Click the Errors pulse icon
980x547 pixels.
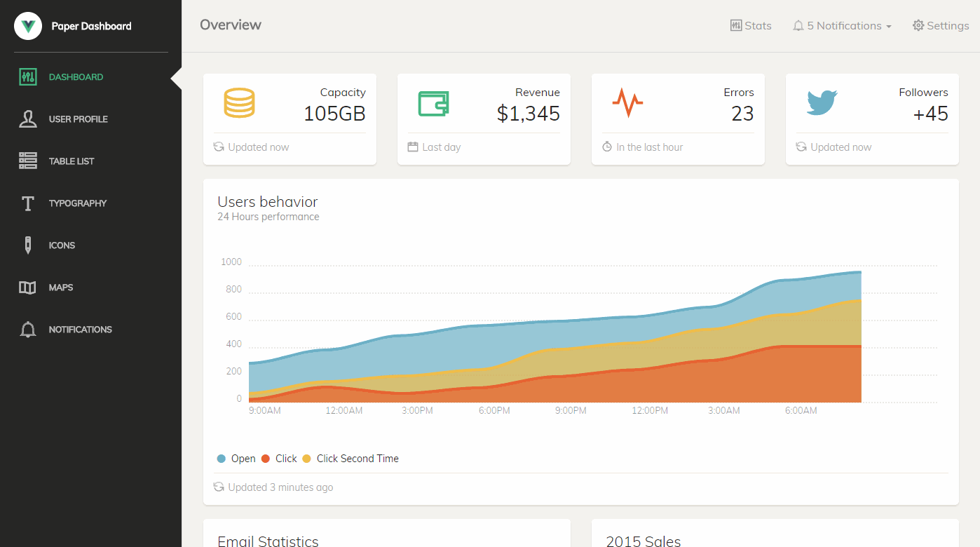[x=627, y=102]
